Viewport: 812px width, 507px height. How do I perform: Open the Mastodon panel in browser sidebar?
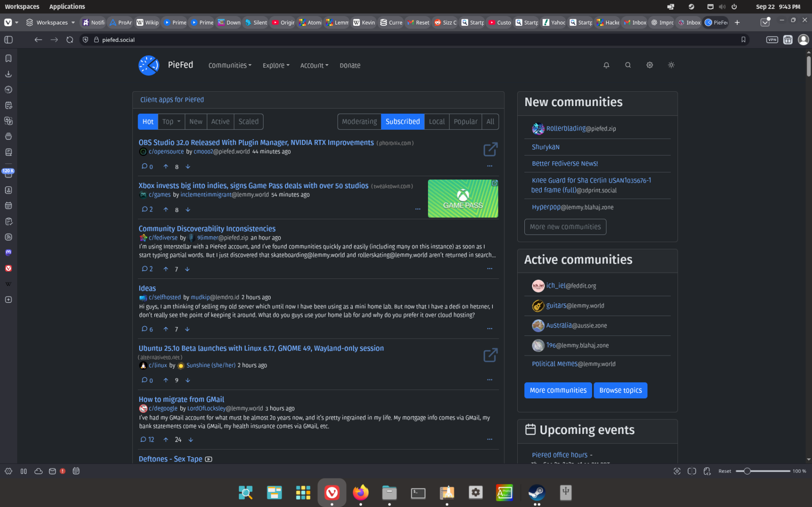8,253
